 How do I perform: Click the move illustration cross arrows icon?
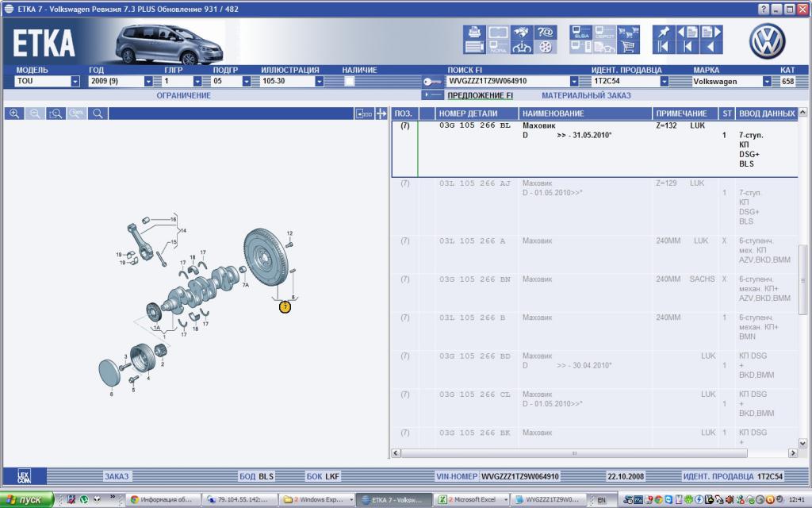[x=381, y=114]
